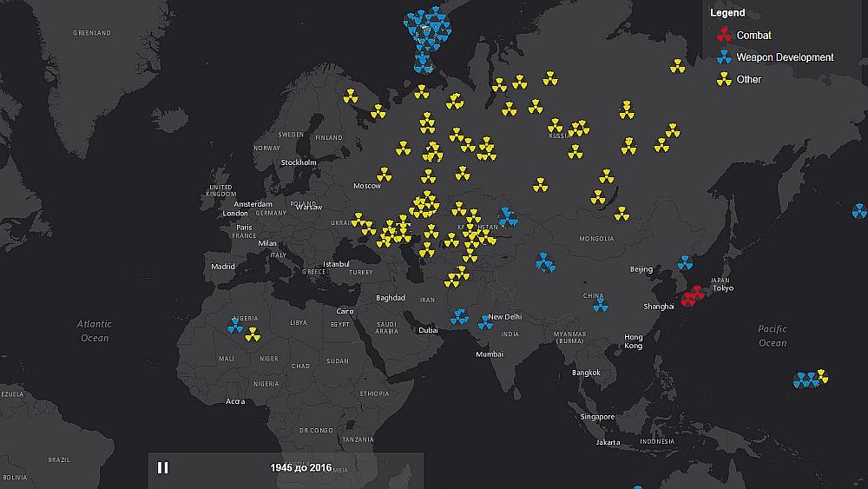Click the Moscow city label on map
Viewport: 868px width, 489px height.
coord(367,187)
